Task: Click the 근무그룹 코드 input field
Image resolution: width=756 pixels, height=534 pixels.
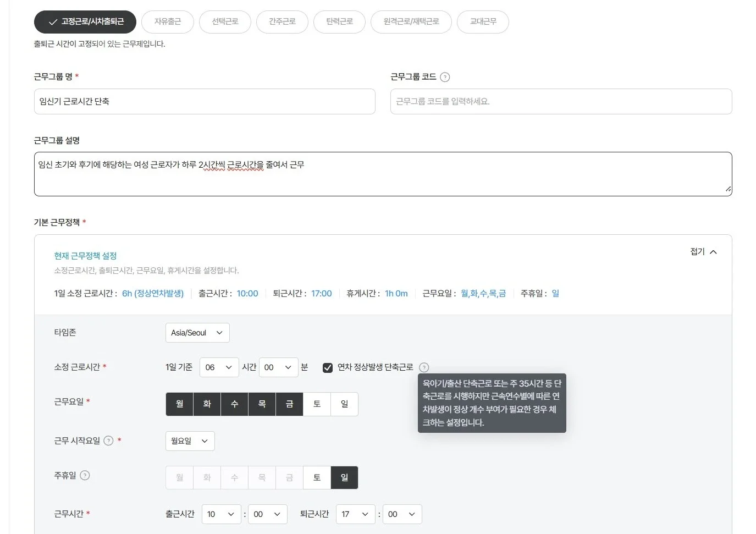Action: (x=561, y=101)
